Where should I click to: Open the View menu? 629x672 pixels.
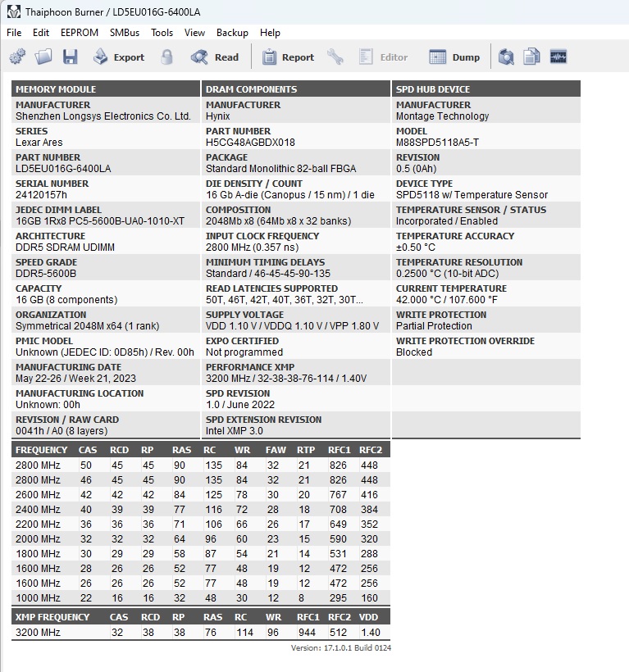coord(194,33)
